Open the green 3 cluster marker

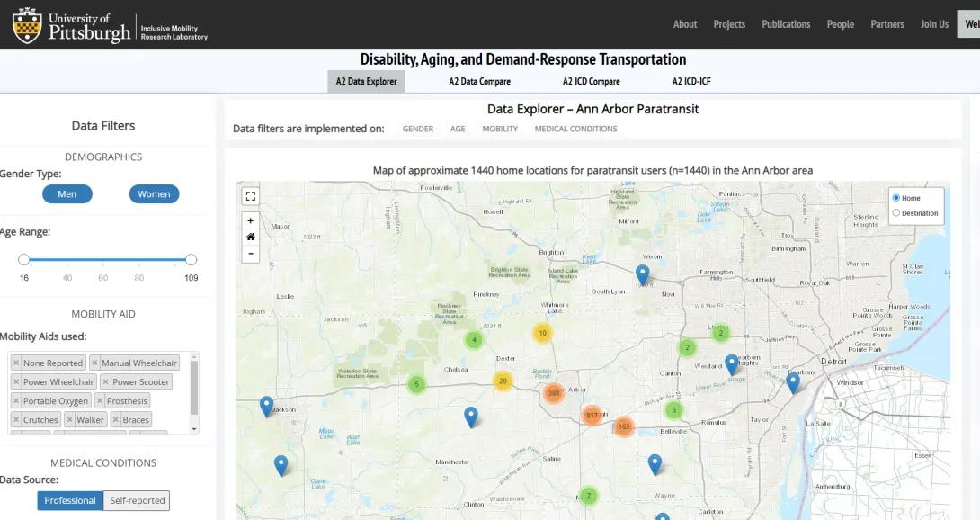click(673, 410)
